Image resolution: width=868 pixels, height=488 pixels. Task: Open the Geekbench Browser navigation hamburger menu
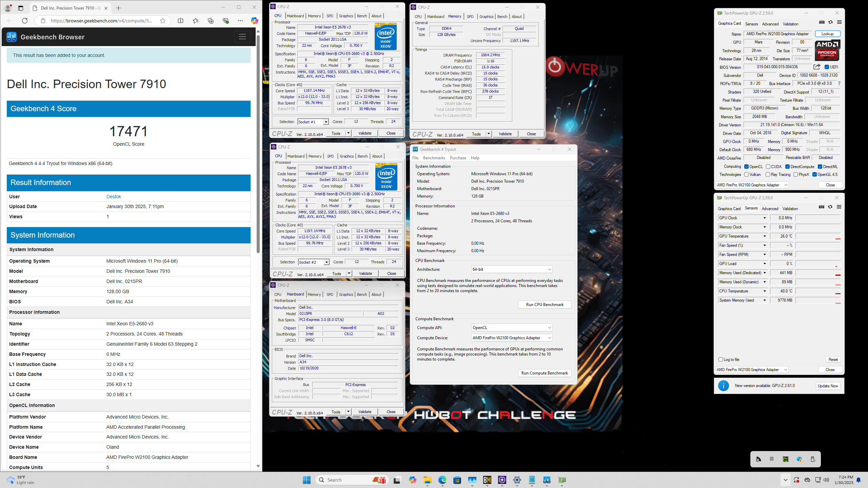point(242,37)
